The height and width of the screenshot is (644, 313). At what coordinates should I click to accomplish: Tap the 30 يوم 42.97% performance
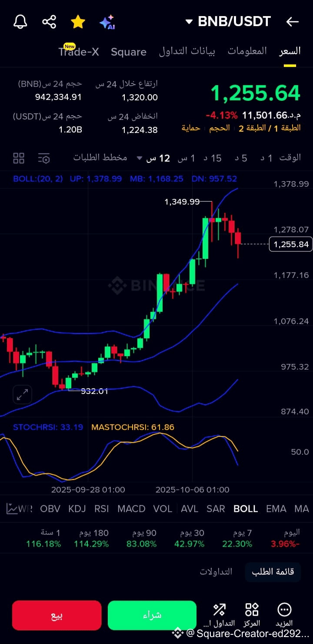[189, 538]
